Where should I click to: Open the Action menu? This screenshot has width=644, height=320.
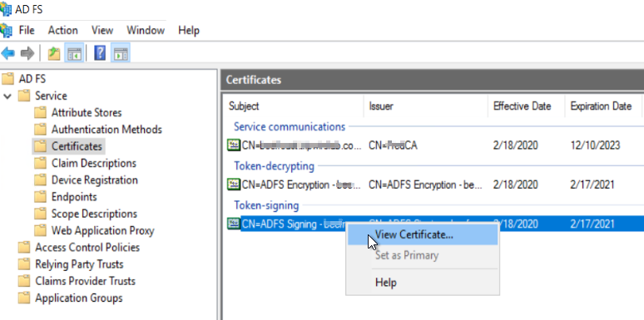click(63, 31)
